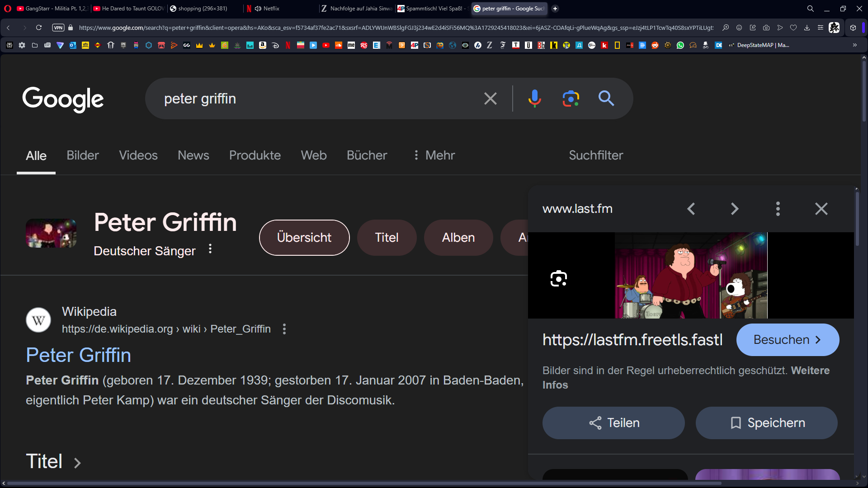
Task: Submit search with the magnifier icon
Action: point(606,99)
